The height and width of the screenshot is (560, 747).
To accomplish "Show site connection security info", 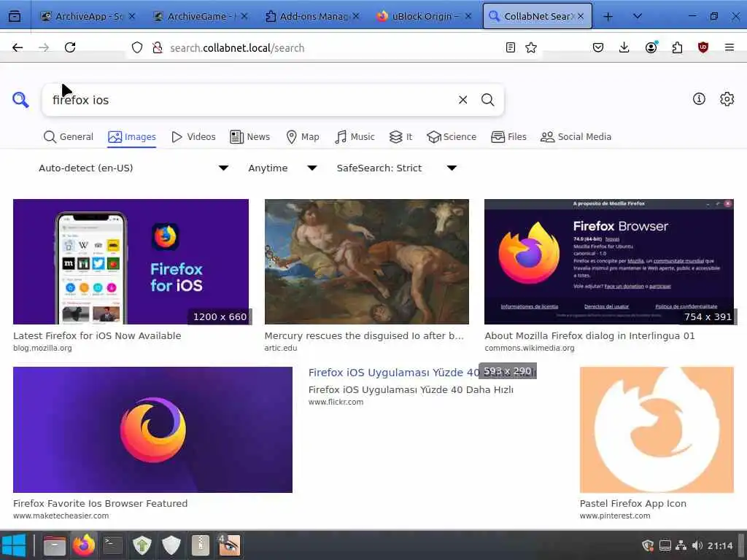I will (x=158, y=47).
